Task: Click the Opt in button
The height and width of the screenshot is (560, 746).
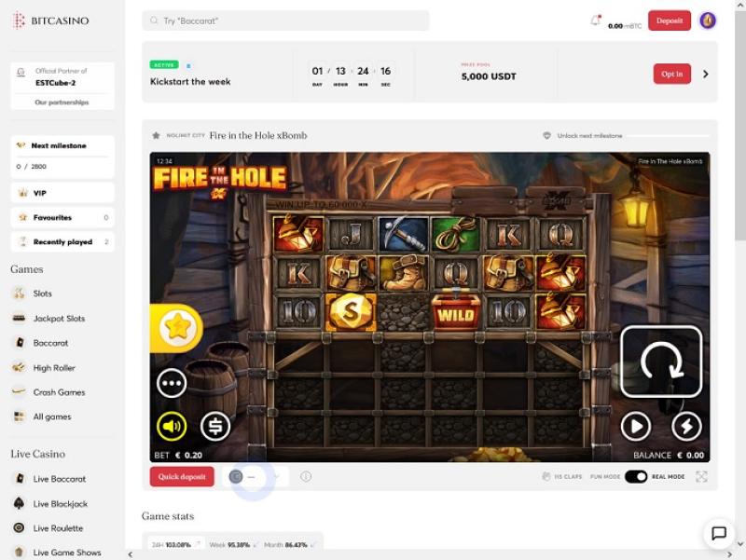Action: point(671,74)
